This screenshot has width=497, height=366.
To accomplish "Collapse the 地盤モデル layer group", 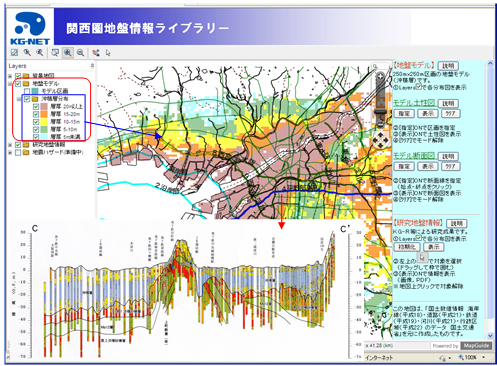I will pyautogui.click(x=10, y=83).
